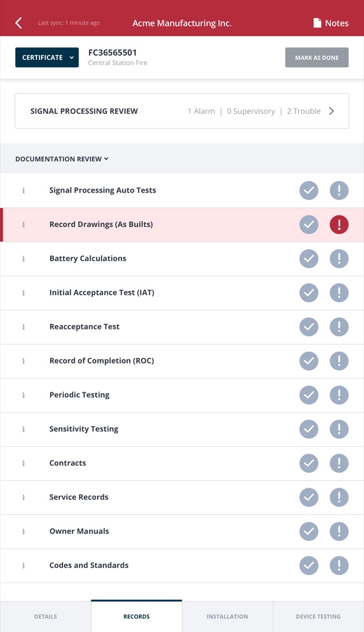Tap drag handle beside Contracts row
This screenshot has width=364, height=632.
[x=24, y=463]
